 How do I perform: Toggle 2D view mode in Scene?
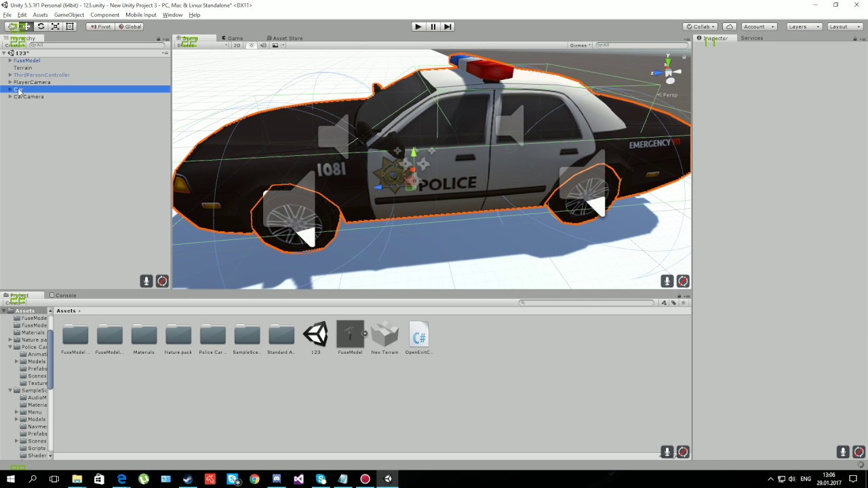click(x=237, y=45)
